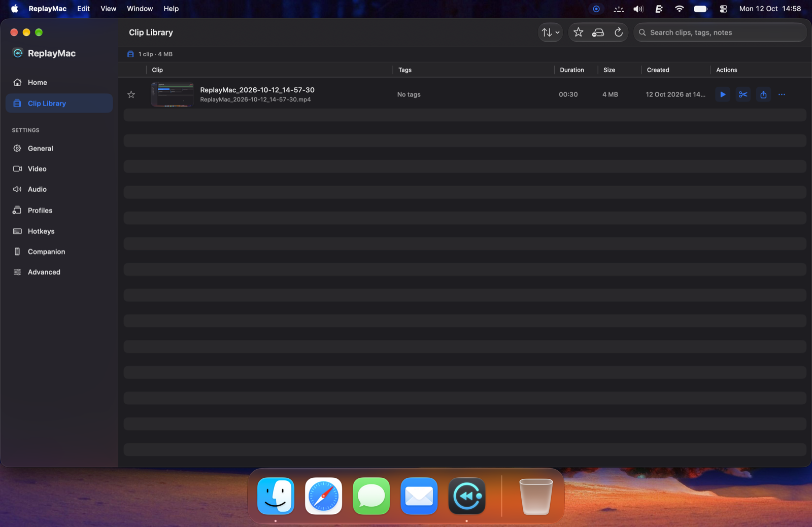The image size is (812, 527).
Task: Open the three-dot more actions menu
Action: coord(782,94)
